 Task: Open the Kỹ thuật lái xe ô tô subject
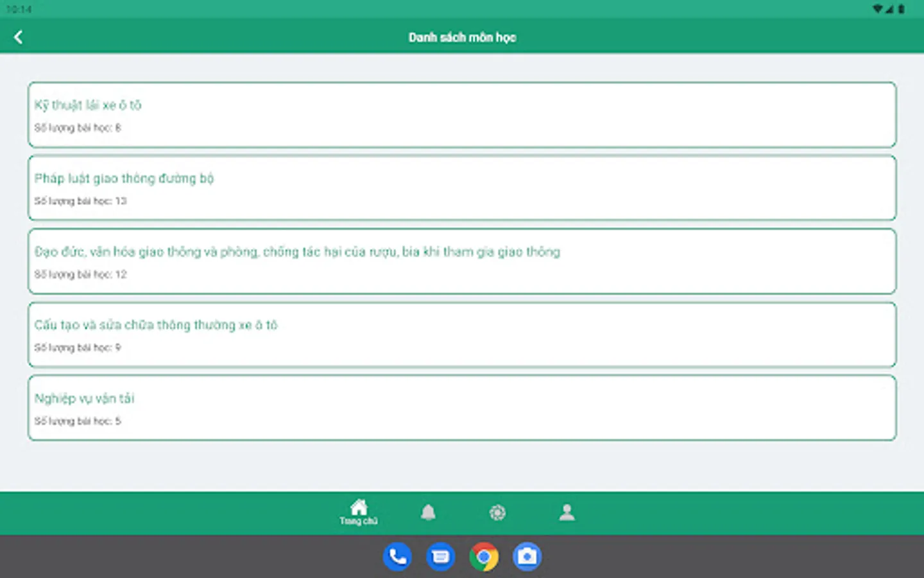coord(461,116)
